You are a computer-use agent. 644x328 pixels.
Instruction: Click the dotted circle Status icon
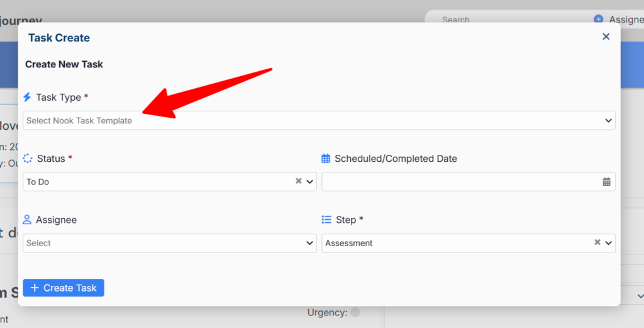pyautogui.click(x=28, y=159)
